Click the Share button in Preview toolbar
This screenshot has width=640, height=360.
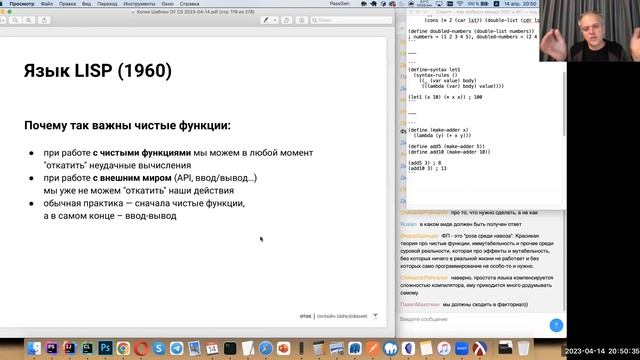[x=44, y=20]
